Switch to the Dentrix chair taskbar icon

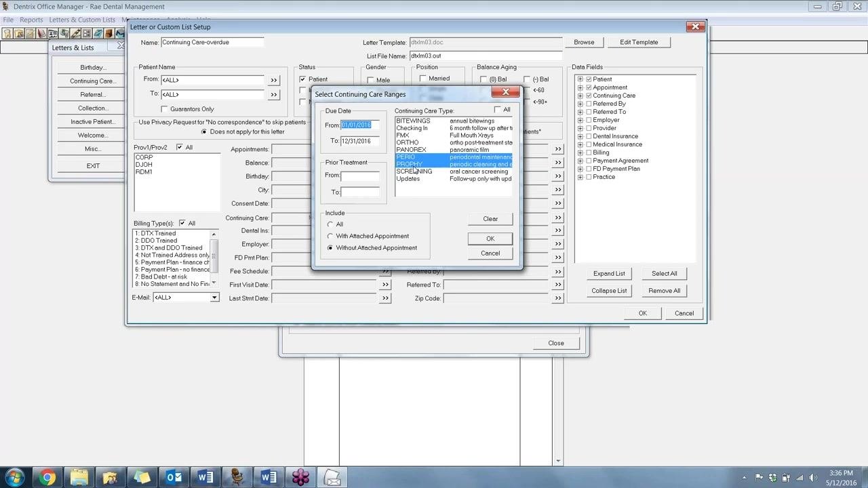tap(237, 478)
